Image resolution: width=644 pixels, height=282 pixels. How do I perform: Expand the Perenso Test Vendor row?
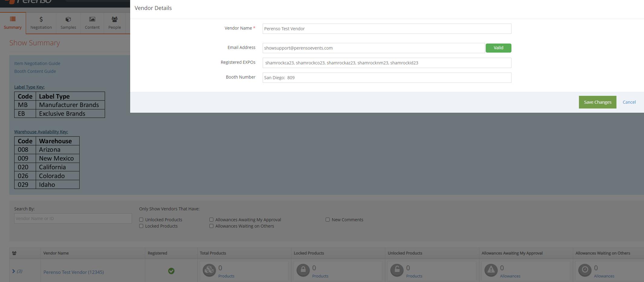click(x=14, y=271)
